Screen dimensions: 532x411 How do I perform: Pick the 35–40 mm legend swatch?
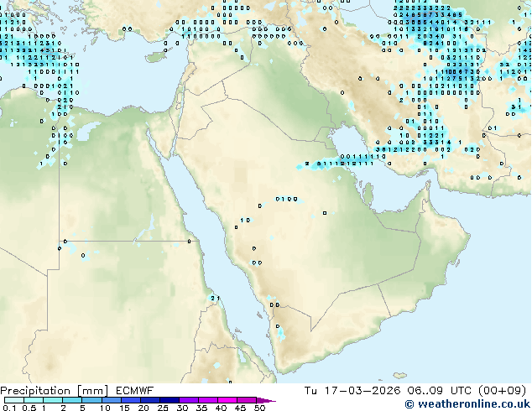pyautogui.click(x=207, y=400)
